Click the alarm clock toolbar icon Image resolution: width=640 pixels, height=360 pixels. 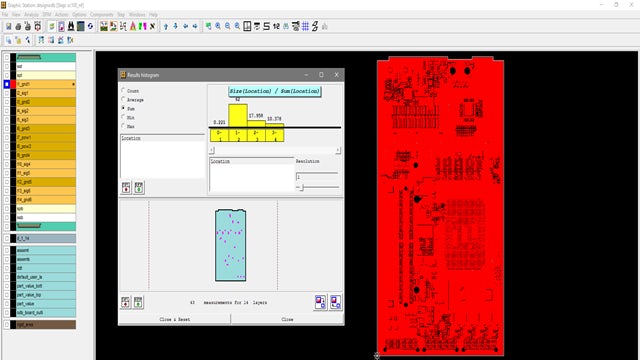click(38, 27)
